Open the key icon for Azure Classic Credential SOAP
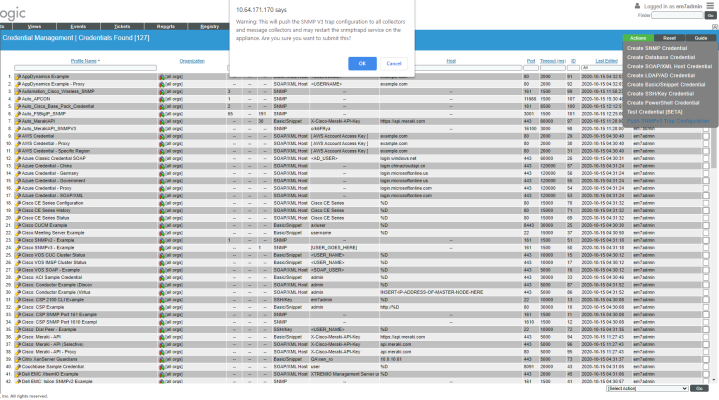 tap(18, 158)
